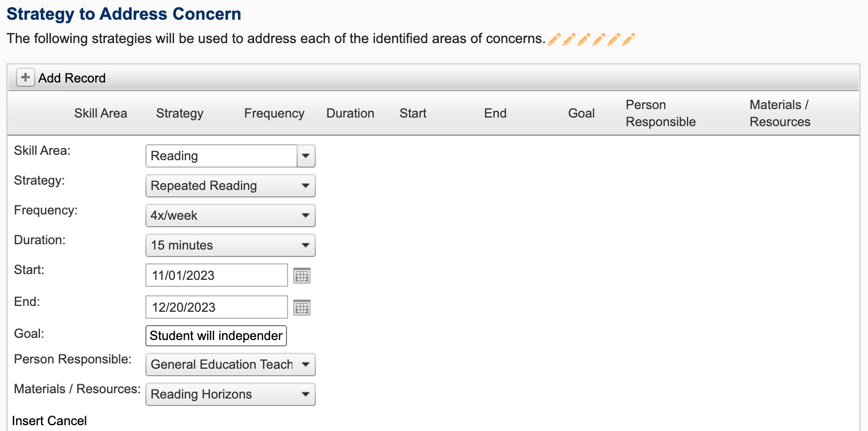
Task: Expand the Duration dropdown showing 15 minutes
Action: coord(230,246)
